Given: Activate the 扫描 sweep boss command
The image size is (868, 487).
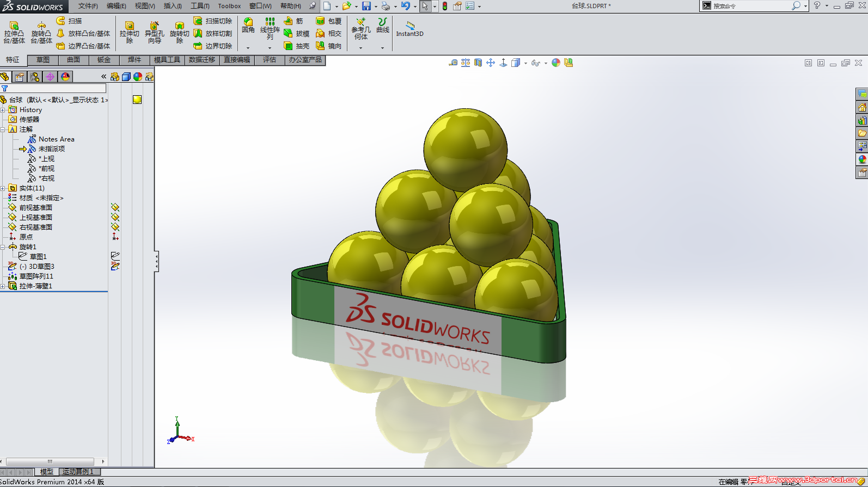Looking at the screenshot, I should 69,21.
